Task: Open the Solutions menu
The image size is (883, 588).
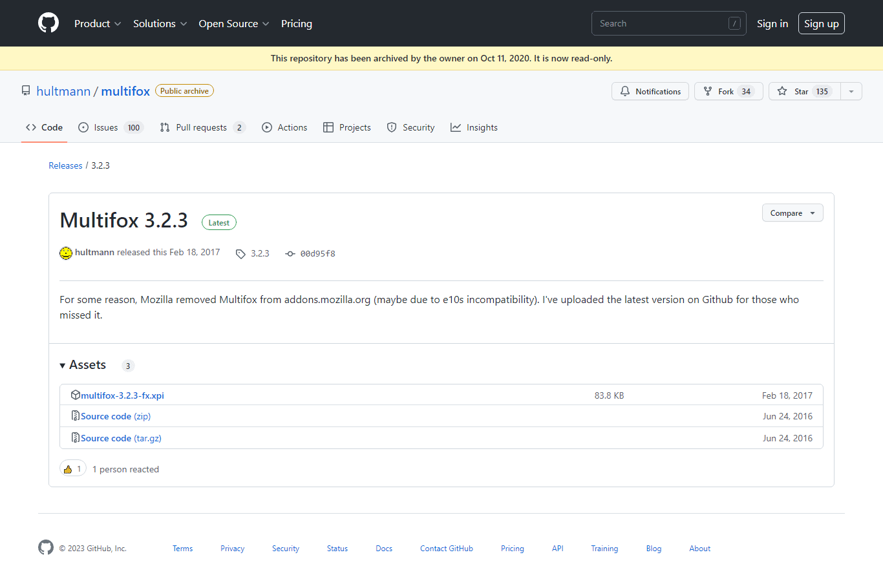Action: click(160, 23)
